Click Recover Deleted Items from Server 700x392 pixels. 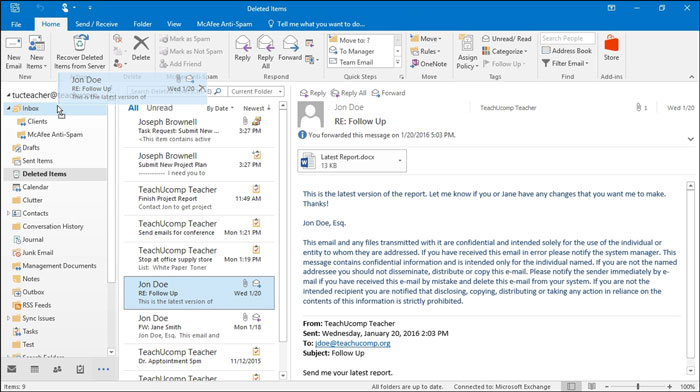pyautogui.click(x=80, y=52)
